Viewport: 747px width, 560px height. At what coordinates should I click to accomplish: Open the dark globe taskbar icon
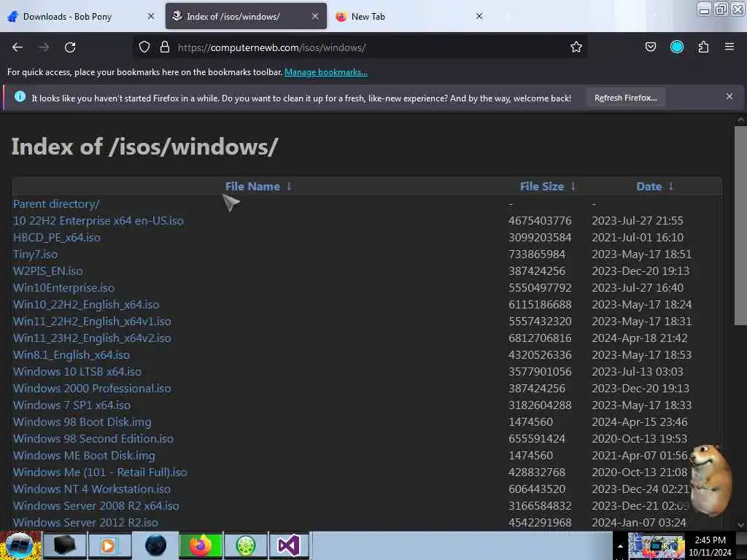click(x=155, y=545)
